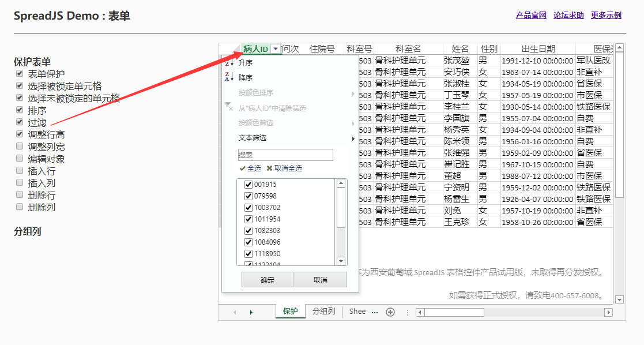The image size is (644, 345).
Task: Enable the 删除行 checkbox
Action: coord(19,194)
